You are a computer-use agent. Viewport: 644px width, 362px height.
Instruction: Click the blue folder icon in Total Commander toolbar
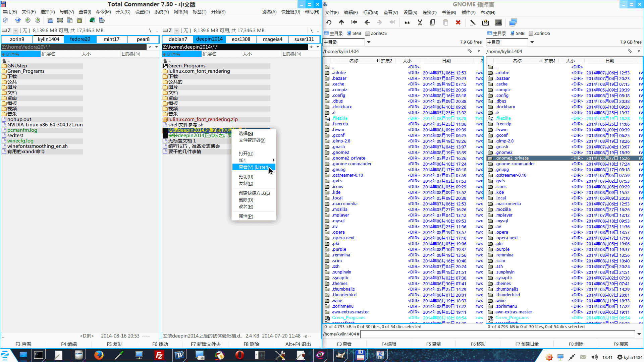click(x=50, y=20)
